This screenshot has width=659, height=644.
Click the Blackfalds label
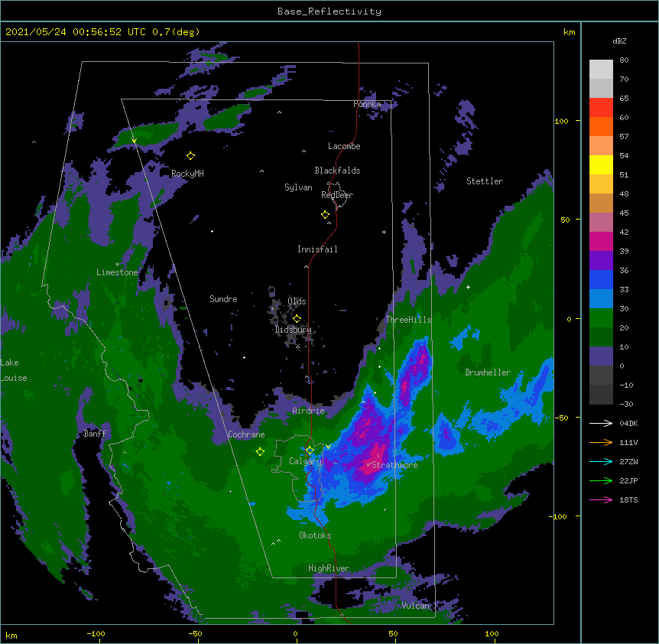(337, 171)
